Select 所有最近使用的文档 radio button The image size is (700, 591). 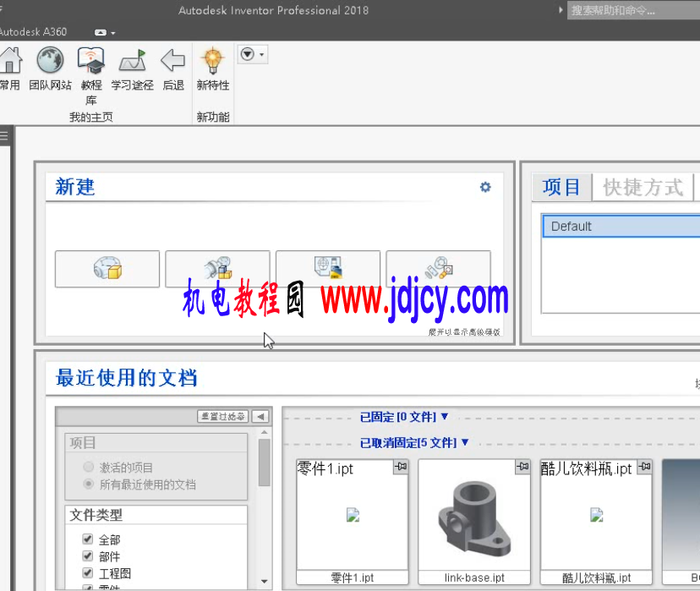point(89,484)
